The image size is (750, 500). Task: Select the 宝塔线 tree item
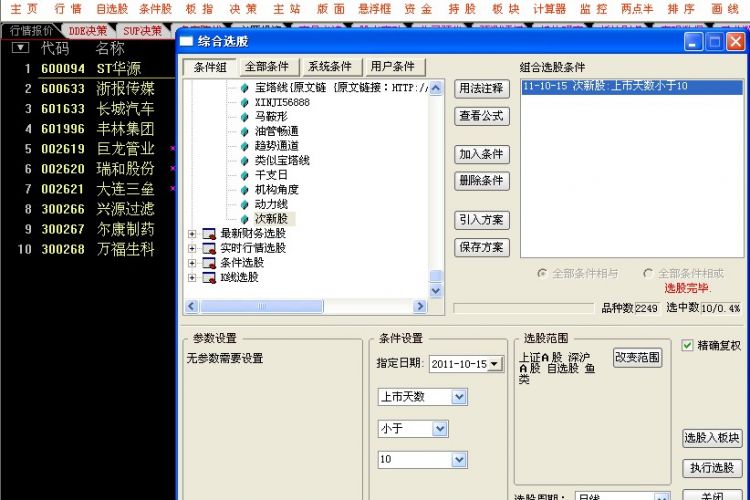click(342, 88)
